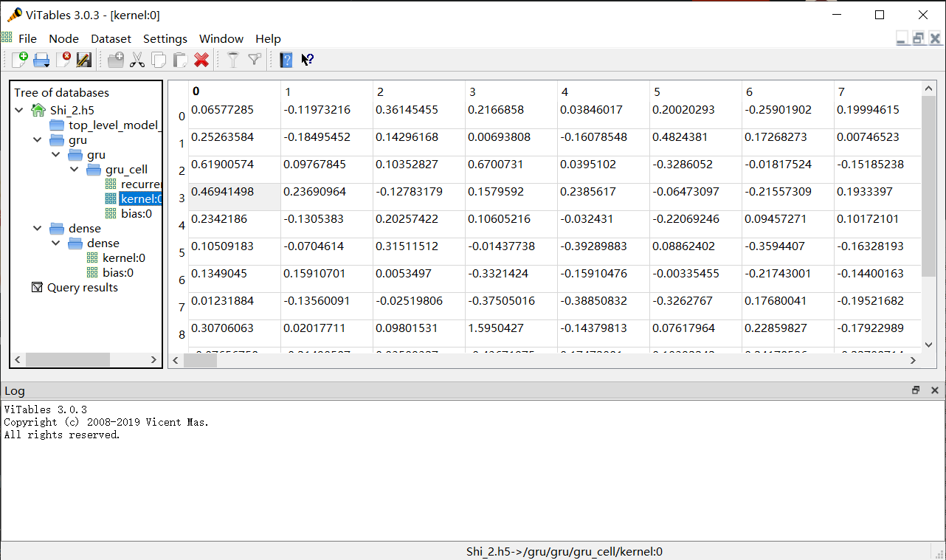Viewport: 946px width, 560px height.
Task: Click the open file toolbar icon
Action: [x=41, y=60]
